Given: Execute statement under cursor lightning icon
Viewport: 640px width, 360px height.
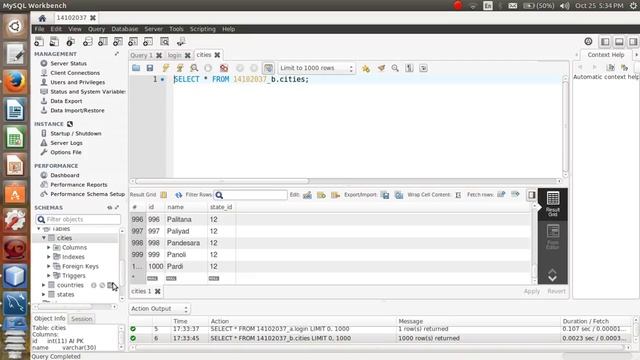Looking at the screenshot, I should click(180, 68).
